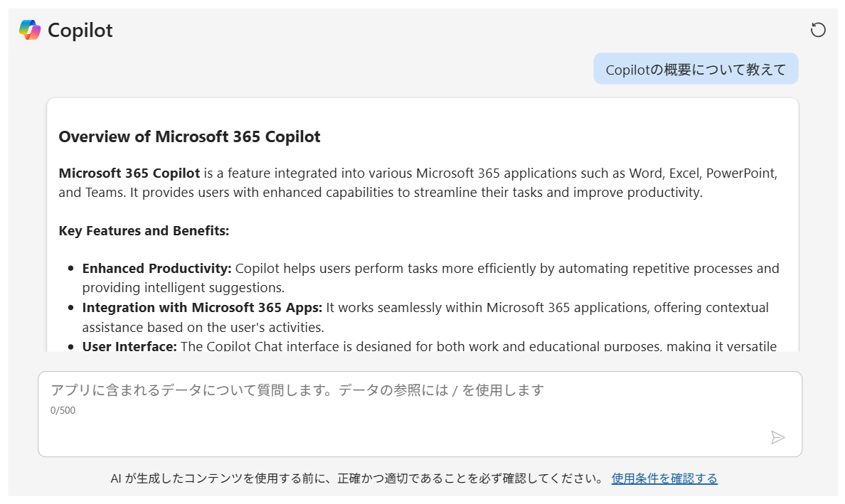The image size is (845, 504).
Task: Click the Copilot title text
Action: click(x=80, y=31)
